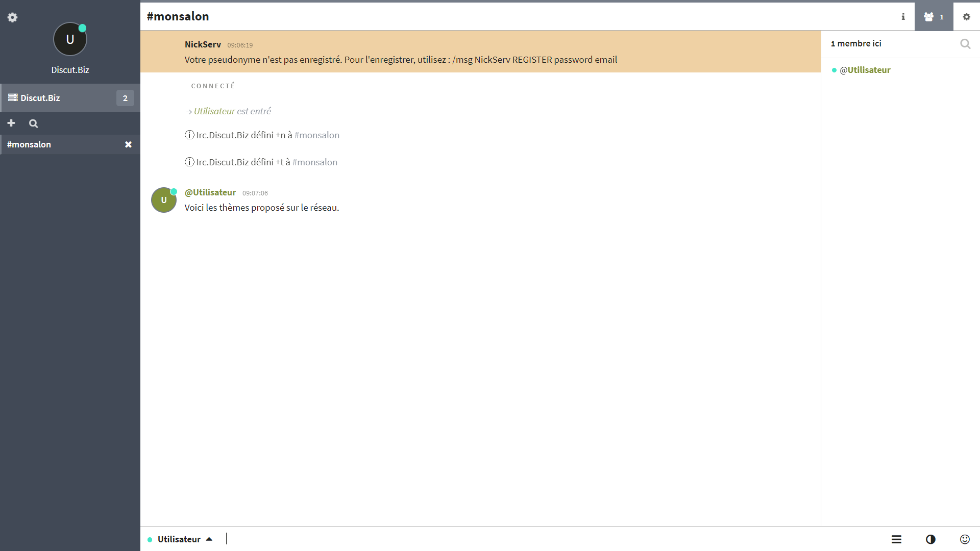Click @Utilisateur in the member list

click(x=865, y=70)
